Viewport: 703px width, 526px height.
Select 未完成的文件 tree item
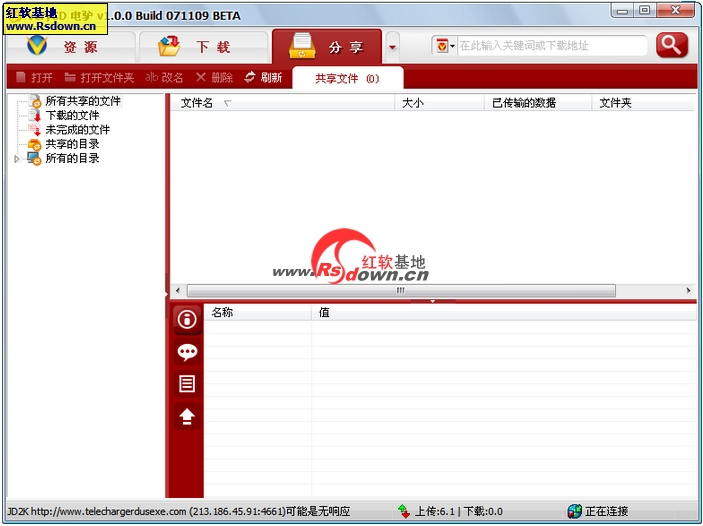pyautogui.click(x=78, y=130)
